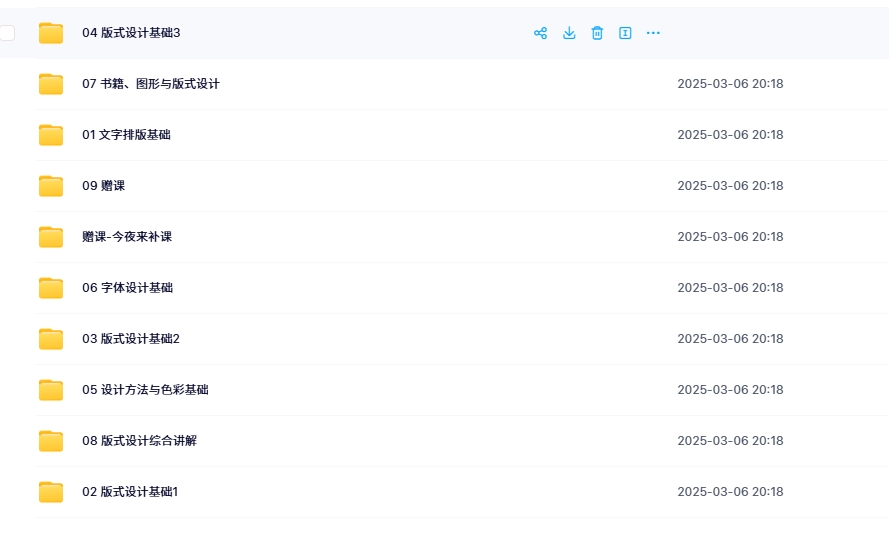Image resolution: width=889 pixels, height=543 pixels.
Task: Delete the 04 版式设计基础3 folder via trash icon
Action: point(597,33)
